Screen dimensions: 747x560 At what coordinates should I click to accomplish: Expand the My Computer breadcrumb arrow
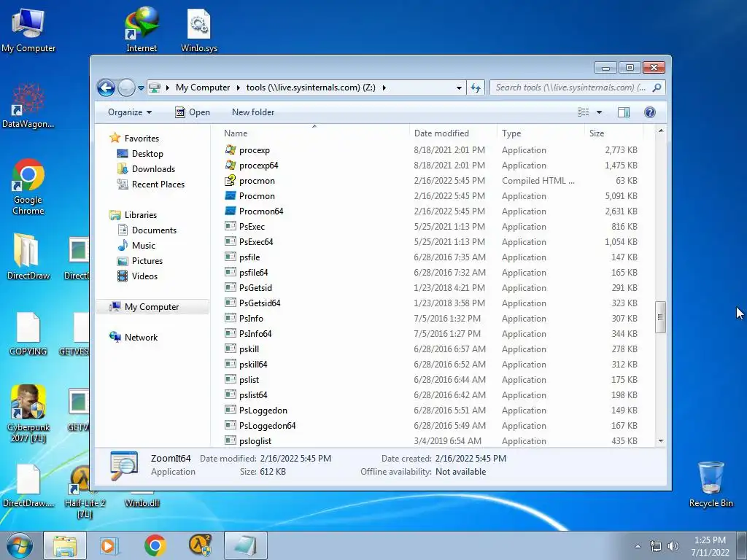239,87
